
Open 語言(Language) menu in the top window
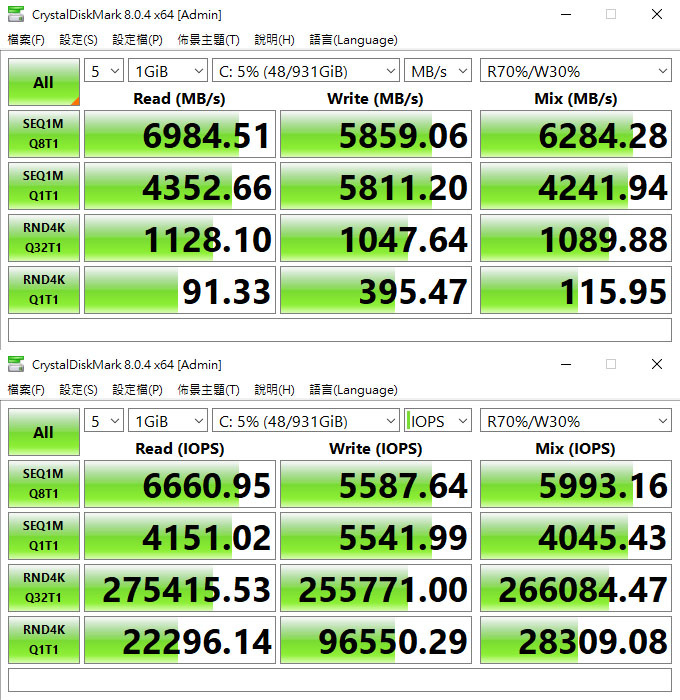pyautogui.click(x=354, y=40)
